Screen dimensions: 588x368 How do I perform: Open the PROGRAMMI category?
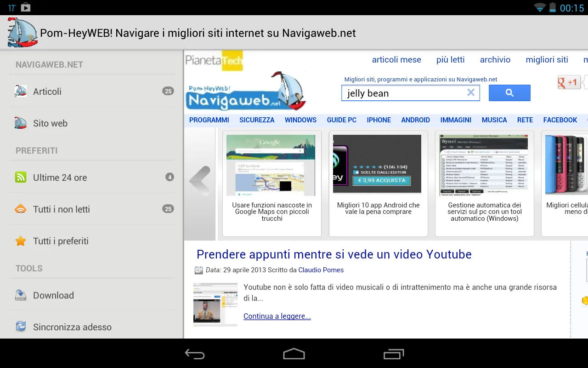[209, 120]
